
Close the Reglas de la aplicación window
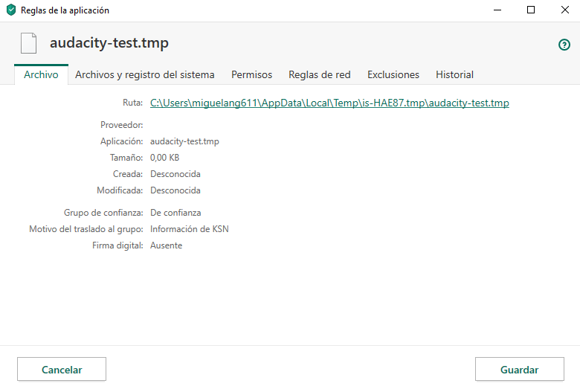click(x=563, y=10)
